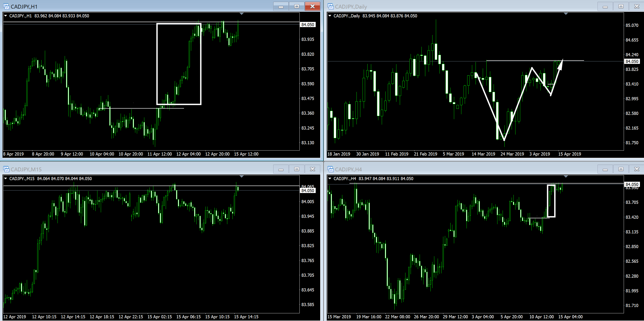Image resolution: width=644 pixels, height=321 pixels.
Task: Minimize the CADJPY,H4 chart window
Action: point(605,169)
